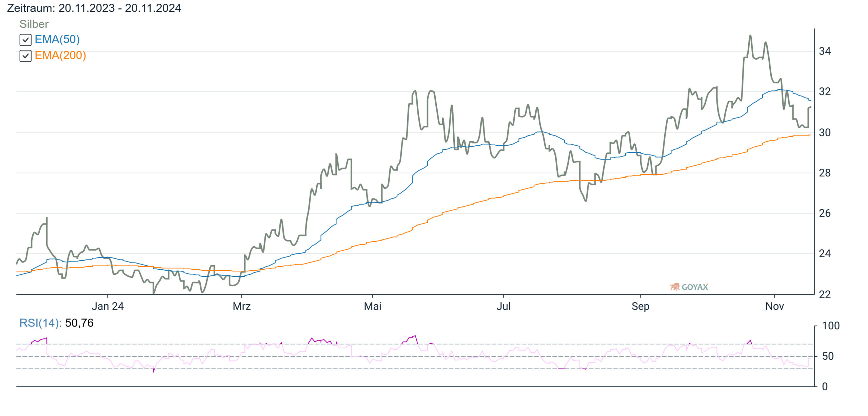Image resolution: width=868 pixels, height=416 pixels.
Task: Pick the Mai tick on time axis
Action: [373, 306]
